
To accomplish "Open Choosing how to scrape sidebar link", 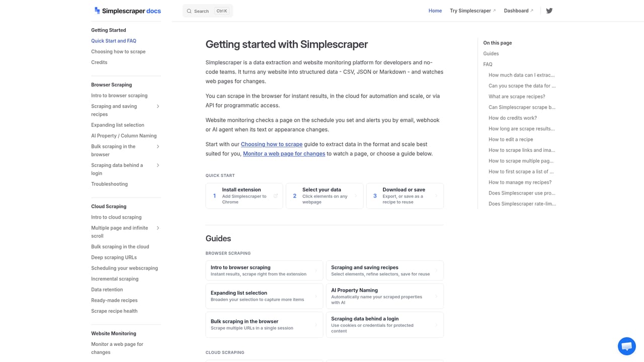I will [x=118, y=52].
